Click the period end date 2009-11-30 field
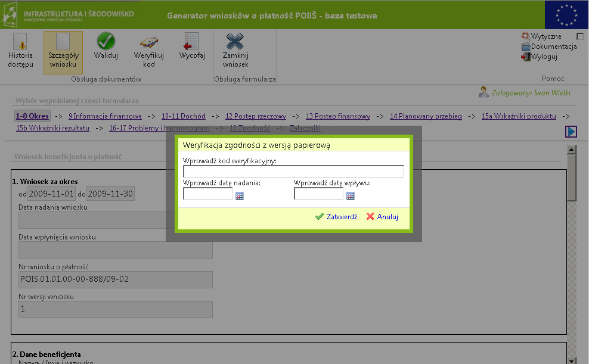 coord(110,194)
